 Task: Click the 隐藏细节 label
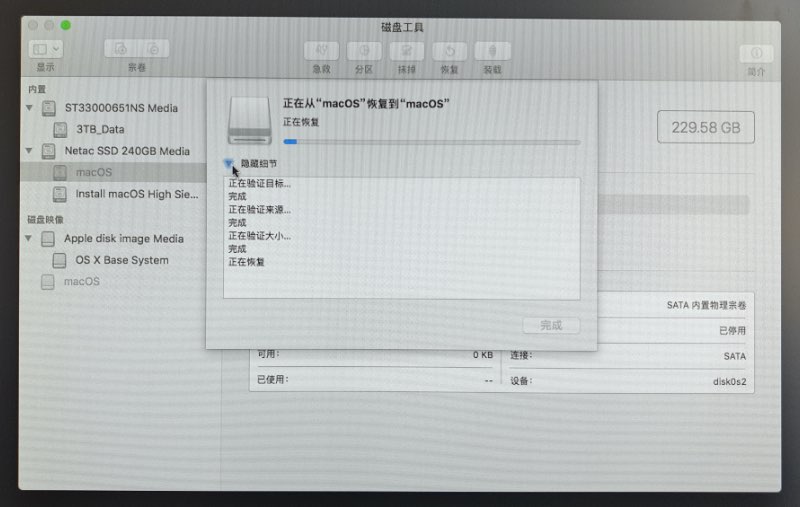259,163
